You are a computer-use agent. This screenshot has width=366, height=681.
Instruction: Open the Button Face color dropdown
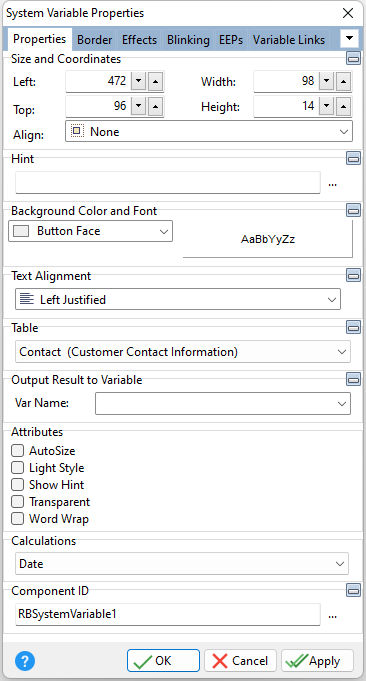pyautogui.click(x=90, y=231)
